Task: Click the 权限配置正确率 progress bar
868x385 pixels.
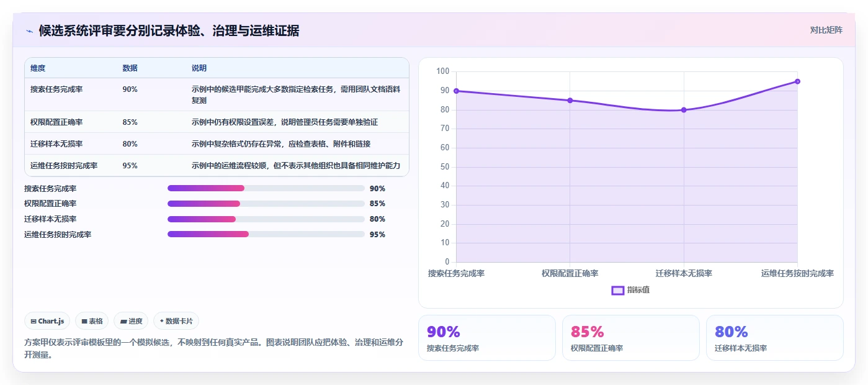Action: [x=266, y=204]
